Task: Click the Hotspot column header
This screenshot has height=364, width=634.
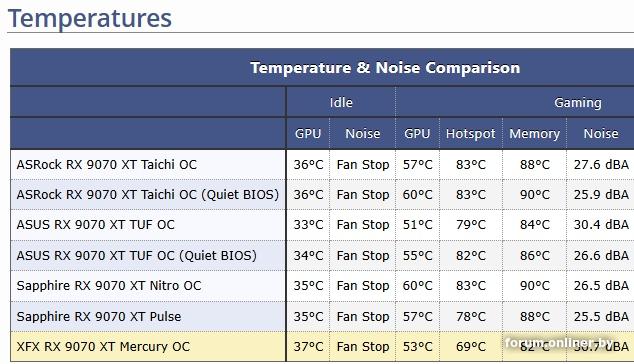Action: 470,133
